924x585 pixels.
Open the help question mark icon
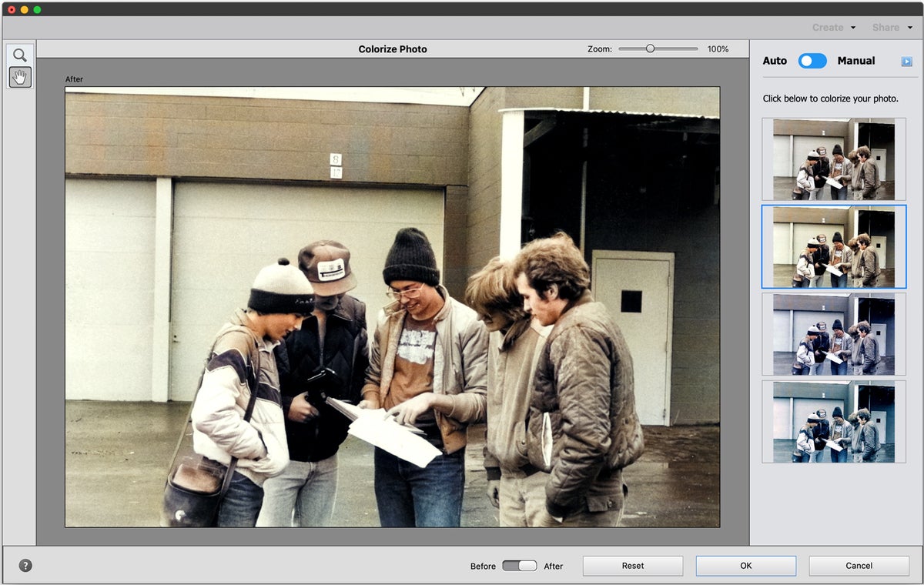pos(25,566)
